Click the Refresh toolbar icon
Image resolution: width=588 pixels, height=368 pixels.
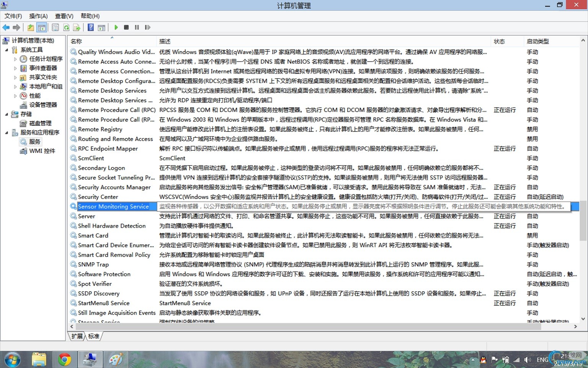click(x=66, y=28)
